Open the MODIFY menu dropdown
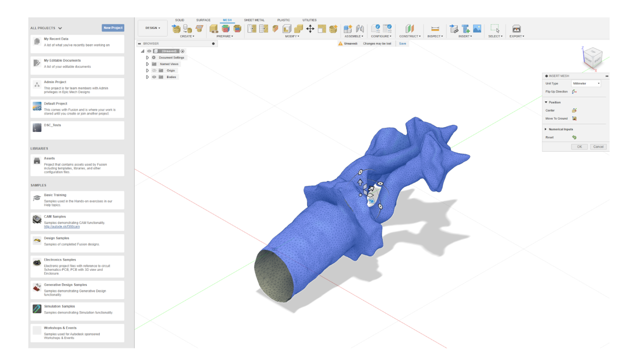Image resolution: width=635 pixels, height=364 pixels. pyautogui.click(x=292, y=36)
